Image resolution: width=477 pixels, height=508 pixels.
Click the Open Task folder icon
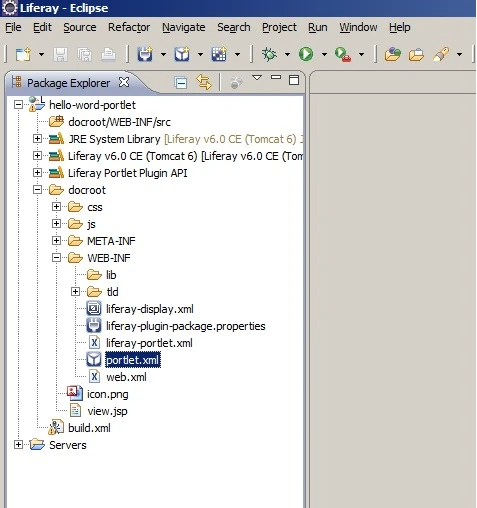416,54
